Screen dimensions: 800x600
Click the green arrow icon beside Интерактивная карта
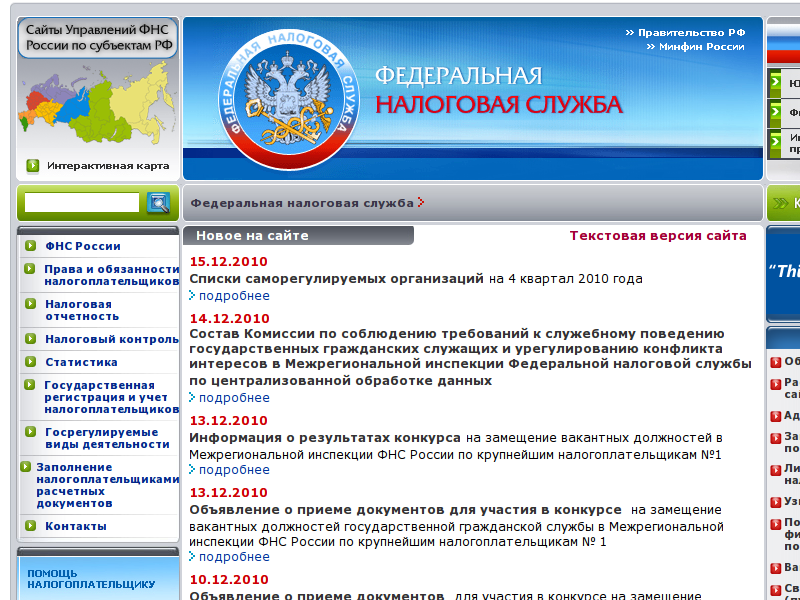(x=33, y=166)
